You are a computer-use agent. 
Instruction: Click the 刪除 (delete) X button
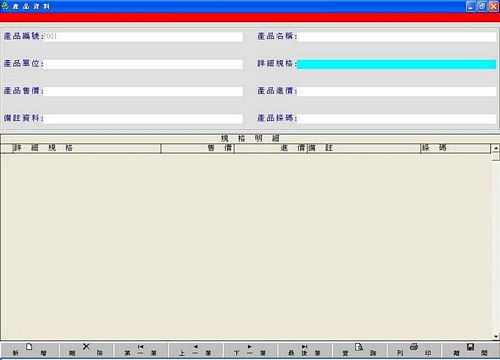(86, 350)
